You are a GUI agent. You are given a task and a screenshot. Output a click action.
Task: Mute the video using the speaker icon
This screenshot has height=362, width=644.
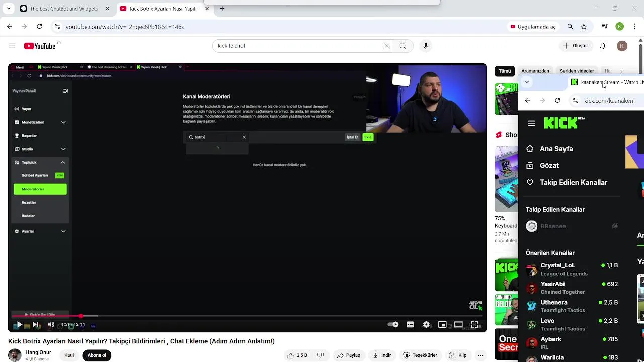point(51,325)
